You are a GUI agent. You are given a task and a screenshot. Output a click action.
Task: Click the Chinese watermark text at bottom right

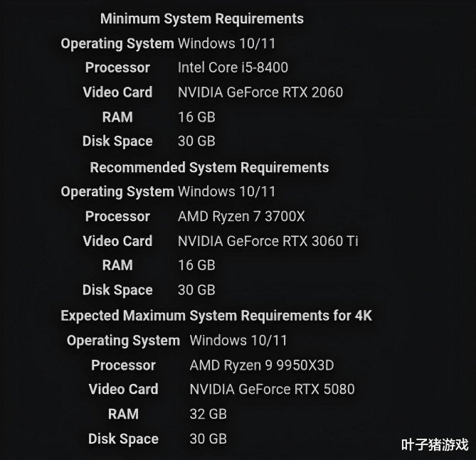coord(435,445)
